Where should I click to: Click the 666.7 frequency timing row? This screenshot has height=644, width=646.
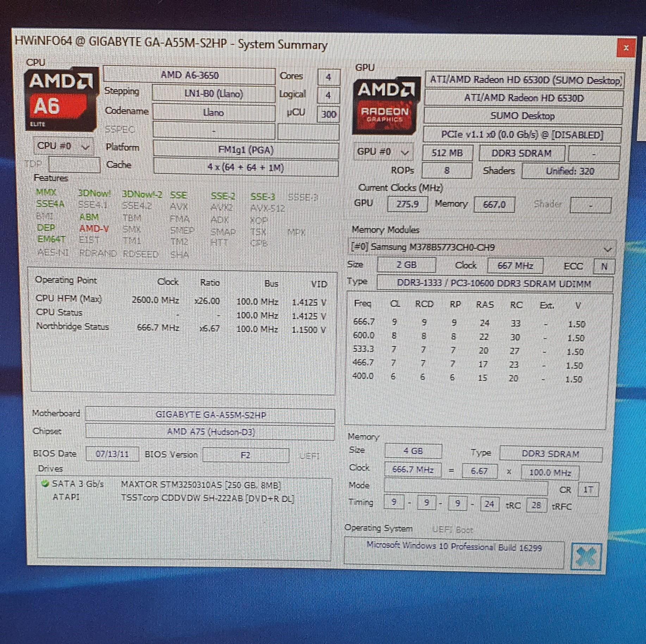tap(469, 323)
